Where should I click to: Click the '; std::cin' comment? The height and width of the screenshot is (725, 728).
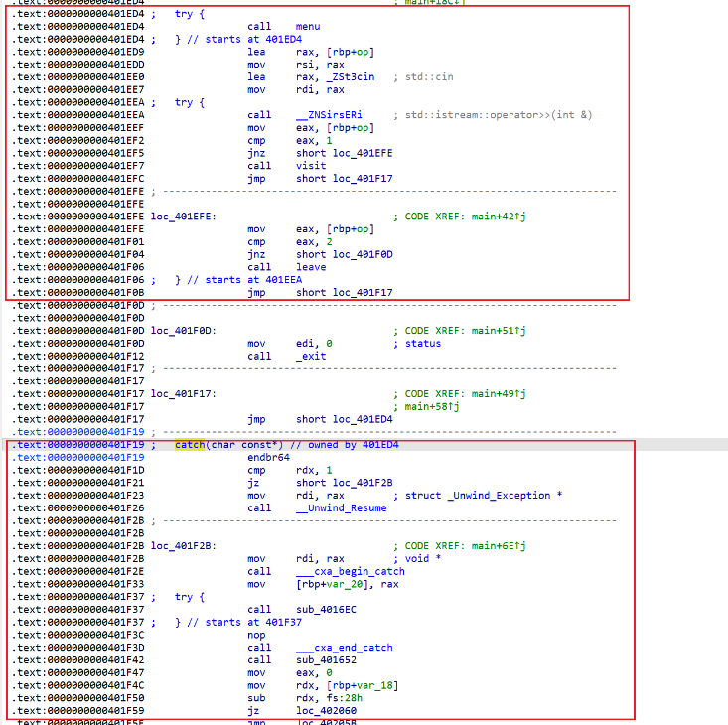423,77
